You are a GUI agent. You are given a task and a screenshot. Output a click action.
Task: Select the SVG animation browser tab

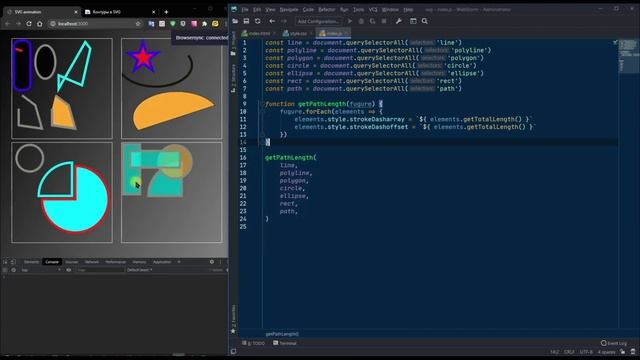pos(41,12)
